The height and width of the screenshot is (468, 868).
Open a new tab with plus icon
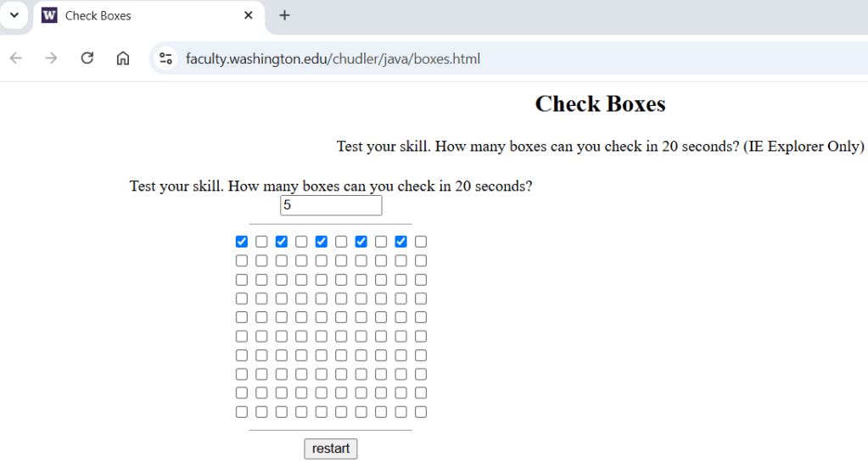284,15
